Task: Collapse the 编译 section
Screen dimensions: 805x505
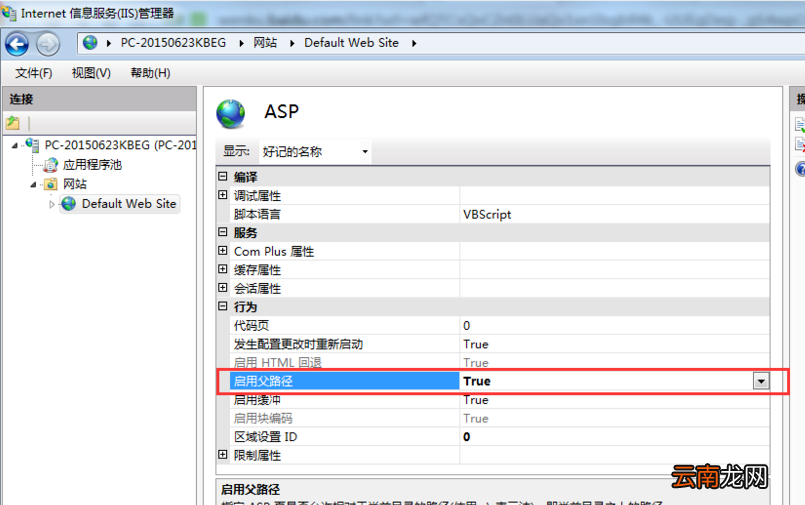Action: pyautogui.click(x=222, y=177)
